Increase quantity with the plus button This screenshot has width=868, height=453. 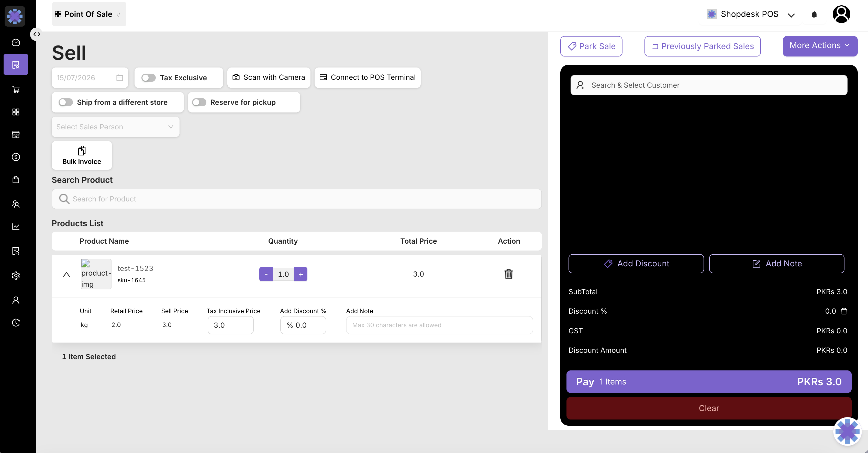(301, 274)
